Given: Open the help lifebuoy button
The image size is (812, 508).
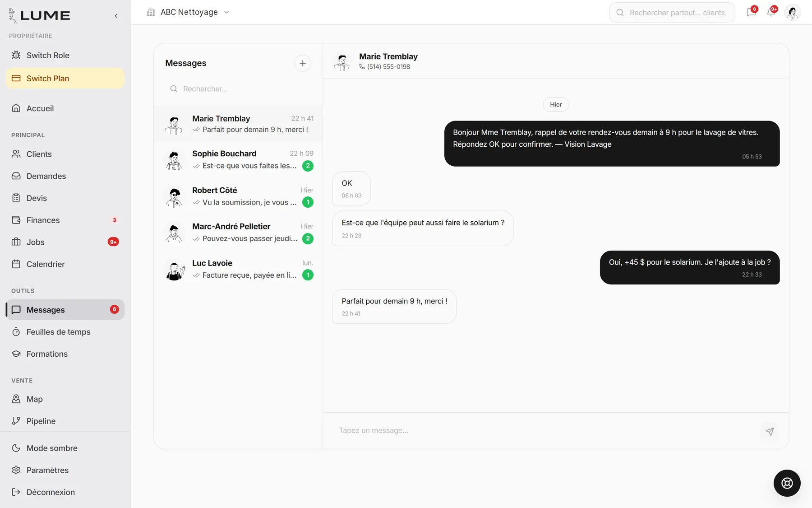Looking at the screenshot, I should coord(787,483).
